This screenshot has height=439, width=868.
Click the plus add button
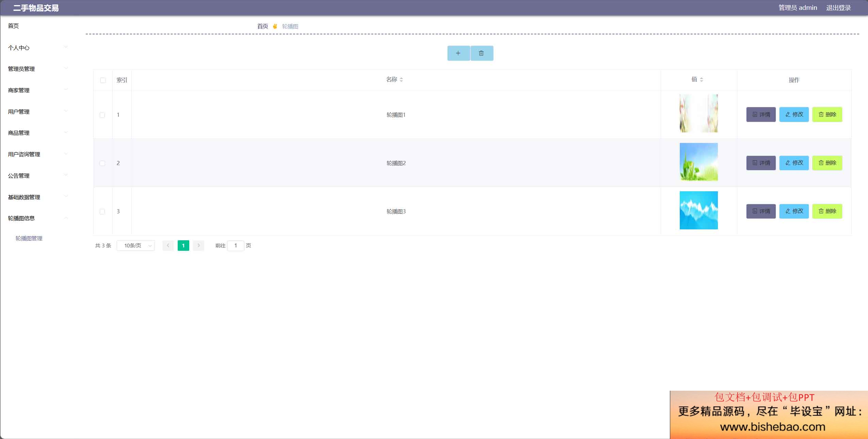point(459,53)
